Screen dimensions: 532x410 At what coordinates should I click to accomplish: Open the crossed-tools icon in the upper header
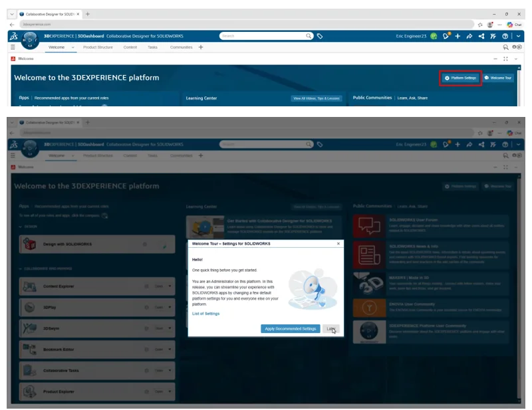pos(493,36)
